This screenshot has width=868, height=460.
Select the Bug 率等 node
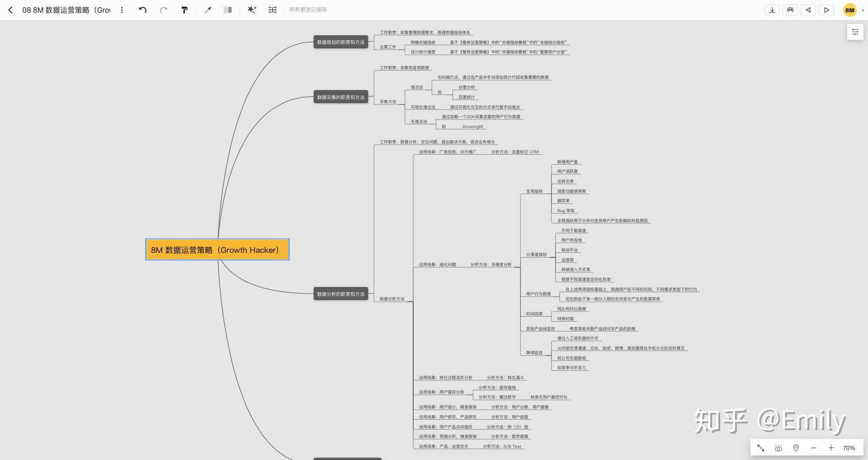pyautogui.click(x=566, y=211)
